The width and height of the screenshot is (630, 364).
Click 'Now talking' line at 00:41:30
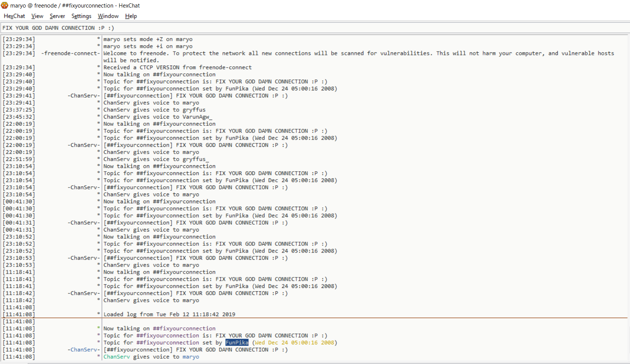click(160, 201)
